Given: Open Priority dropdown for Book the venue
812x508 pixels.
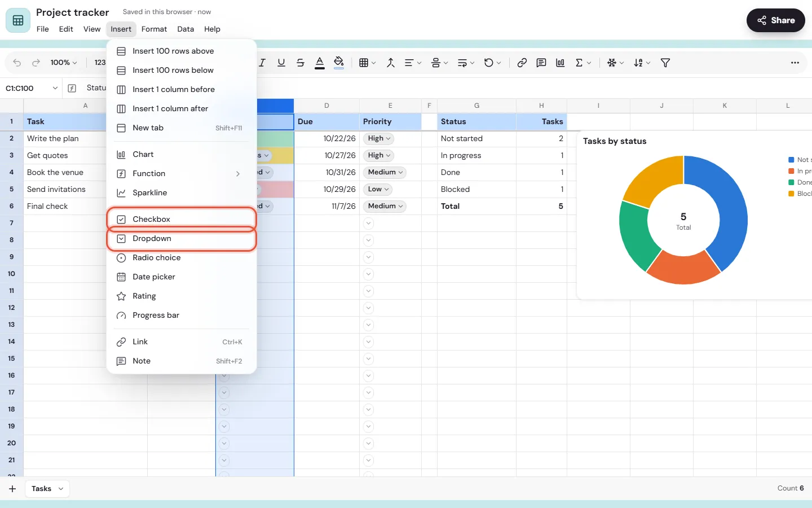Looking at the screenshot, I should (x=385, y=172).
